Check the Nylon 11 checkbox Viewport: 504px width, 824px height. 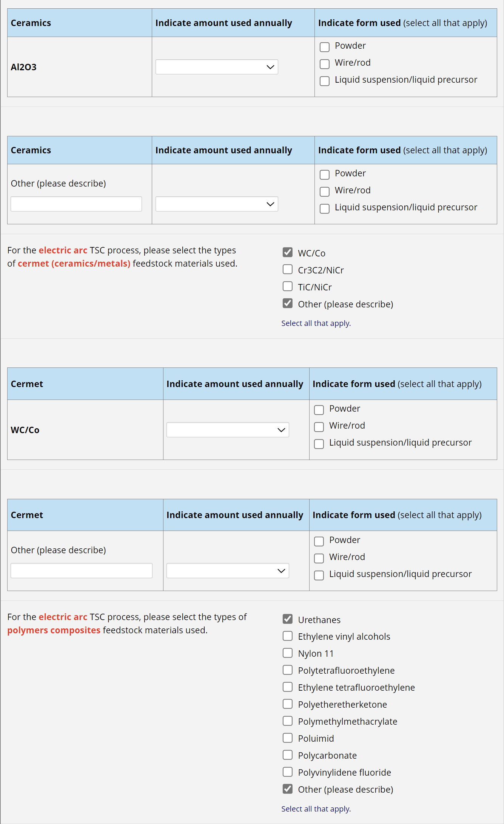(x=288, y=653)
